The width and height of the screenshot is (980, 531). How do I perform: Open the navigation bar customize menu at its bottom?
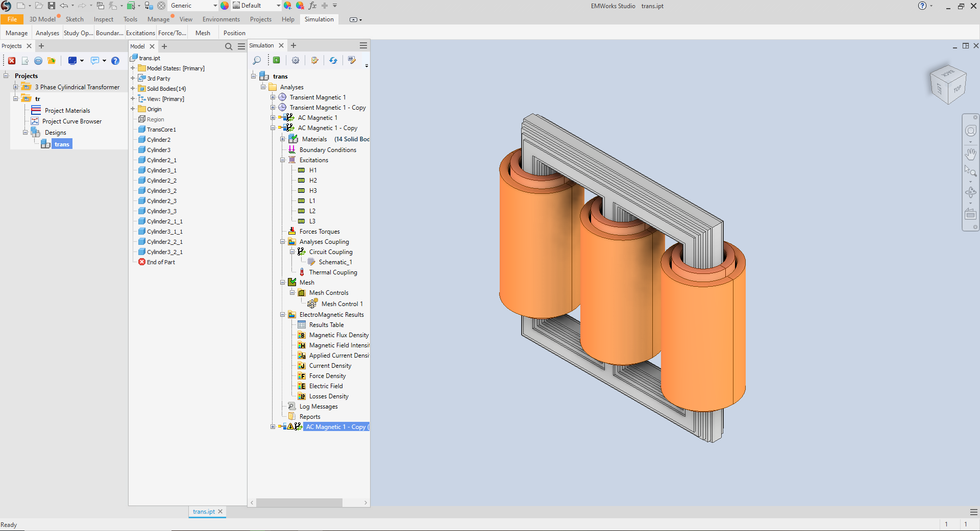975,227
